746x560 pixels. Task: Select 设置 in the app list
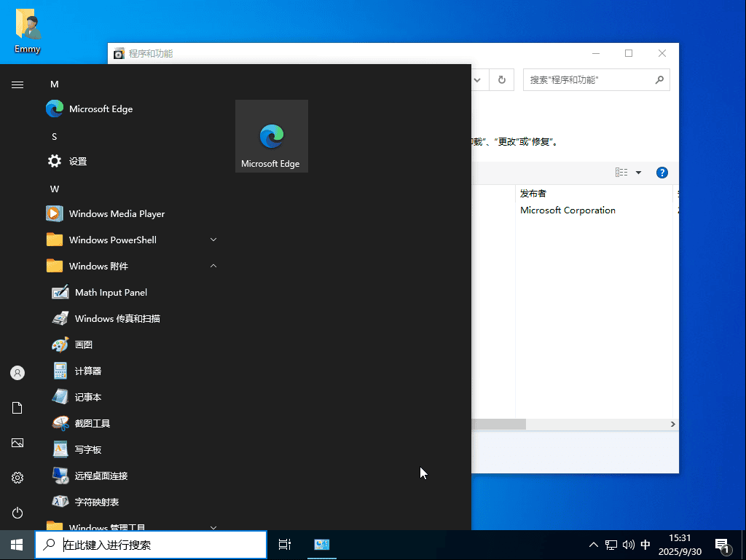[77, 162]
